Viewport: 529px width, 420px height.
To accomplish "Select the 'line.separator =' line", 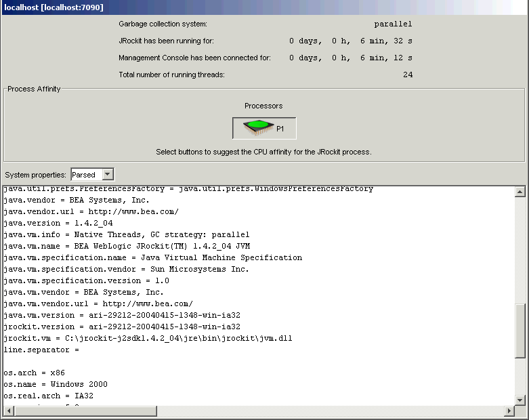I will (41, 350).
